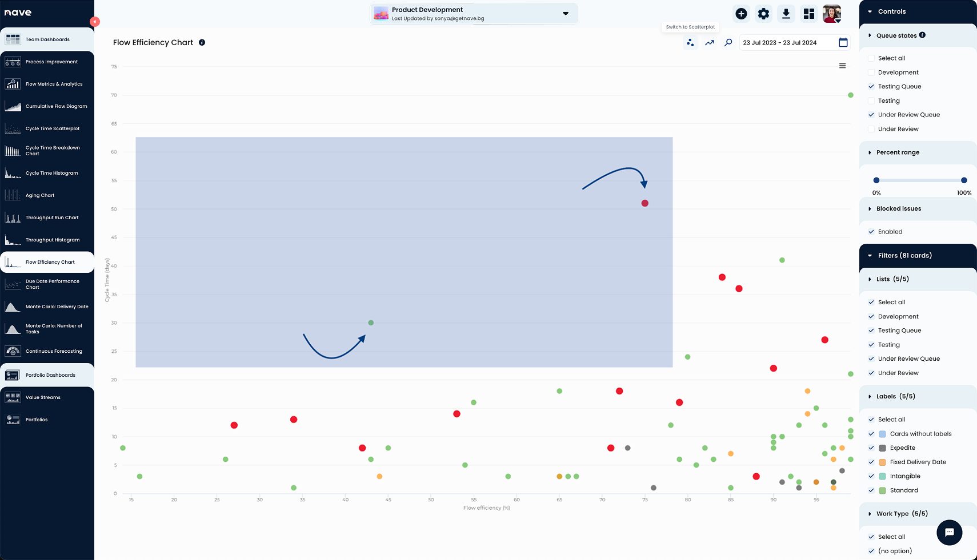Click the left percent range slider handle
The width and height of the screenshot is (977, 560).
point(876,180)
